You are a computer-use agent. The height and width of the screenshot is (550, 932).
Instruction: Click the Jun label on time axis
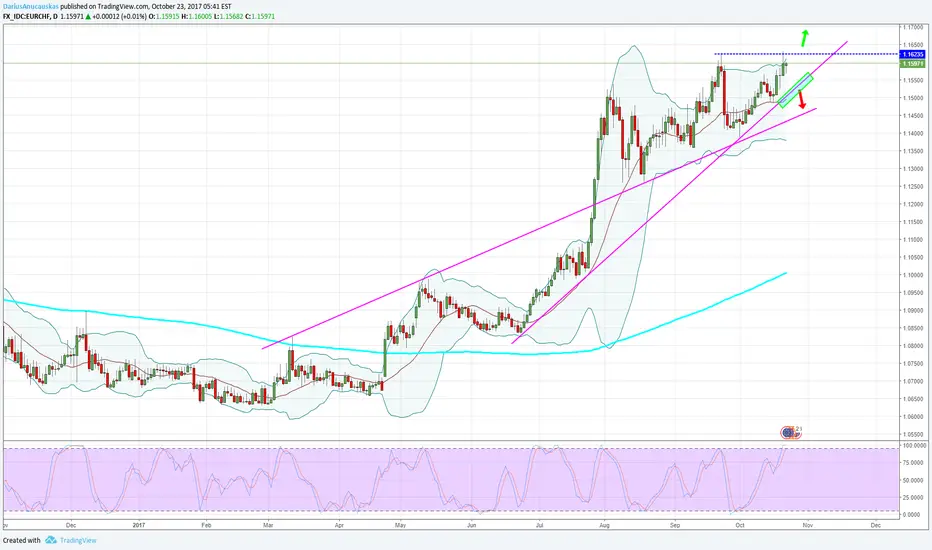471,525
